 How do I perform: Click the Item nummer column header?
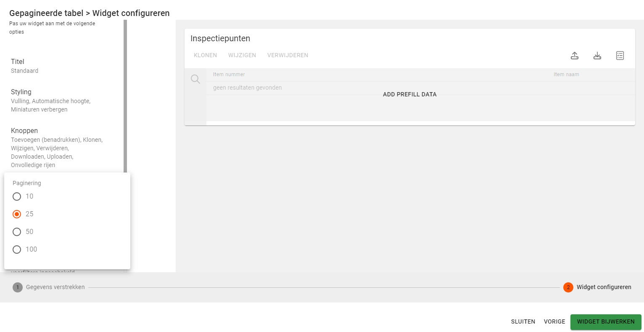[229, 74]
